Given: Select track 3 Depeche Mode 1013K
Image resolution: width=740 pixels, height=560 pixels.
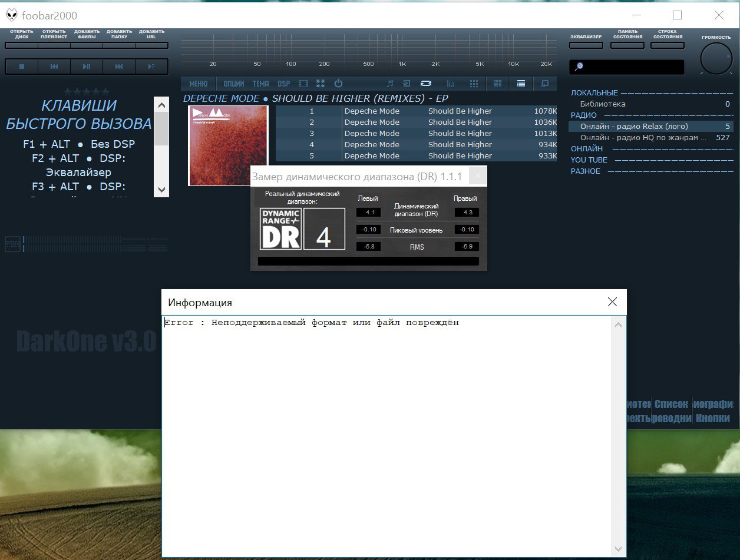Looking at the screenshot, I should (x=417, y=134).
